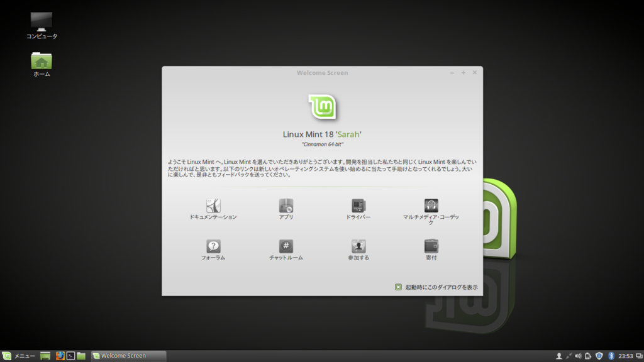Open the volume control in the system tray

[x=578, y=356]
